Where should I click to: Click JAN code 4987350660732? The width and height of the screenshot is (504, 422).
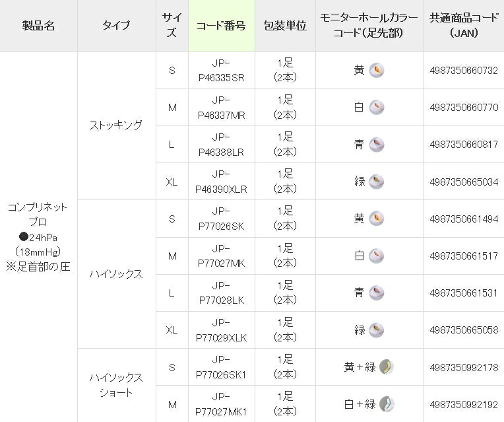pyautogui.click(x=464, y=71)
